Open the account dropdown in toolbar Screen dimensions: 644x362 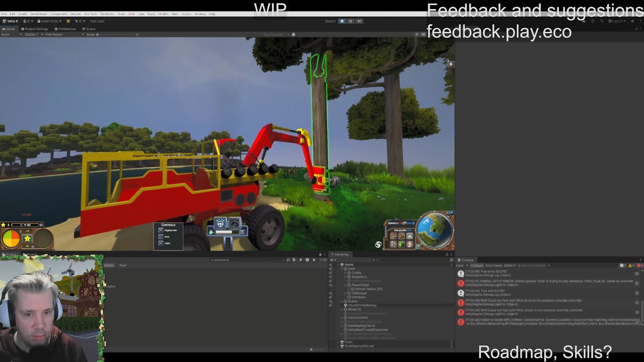click(x=28, y=21)
